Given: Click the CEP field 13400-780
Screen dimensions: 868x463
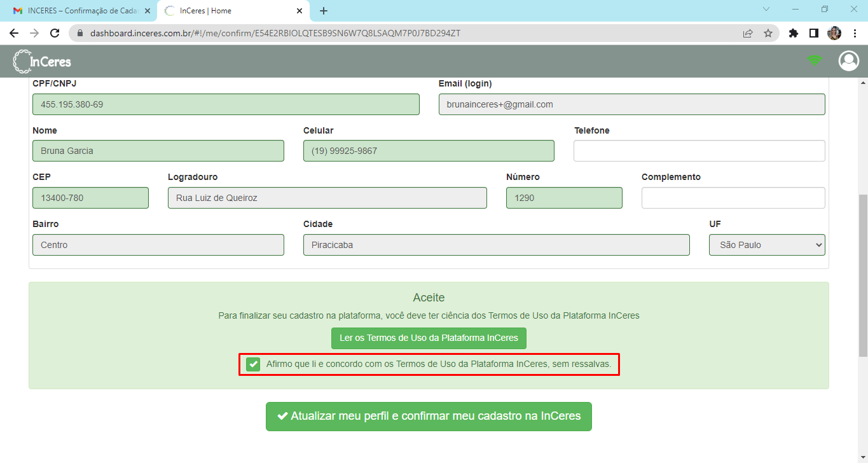Looking at the screenshot, I should point(90,198).
